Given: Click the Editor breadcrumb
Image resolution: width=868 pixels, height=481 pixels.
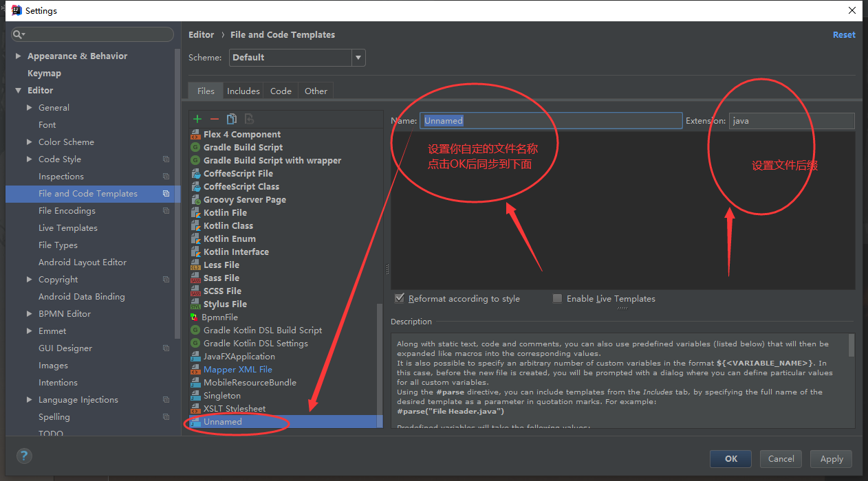Looking at the screenshot, I should pos(202,35).
